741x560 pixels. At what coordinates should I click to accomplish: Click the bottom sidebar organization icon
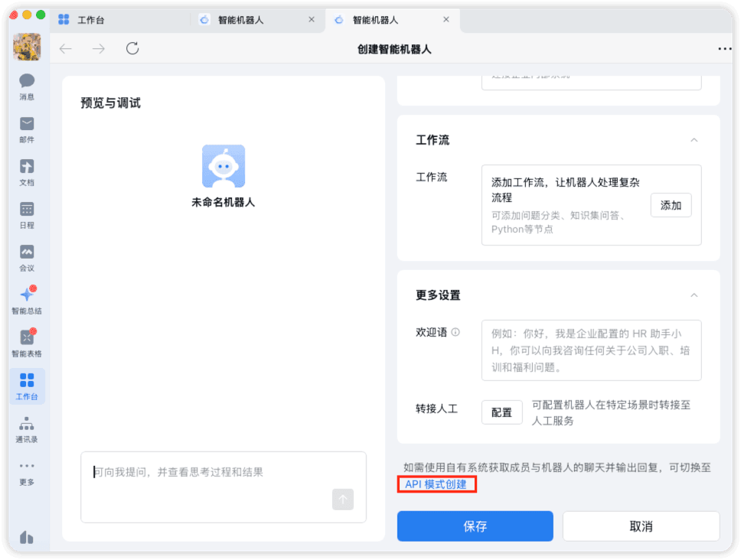tap(27, 537)
